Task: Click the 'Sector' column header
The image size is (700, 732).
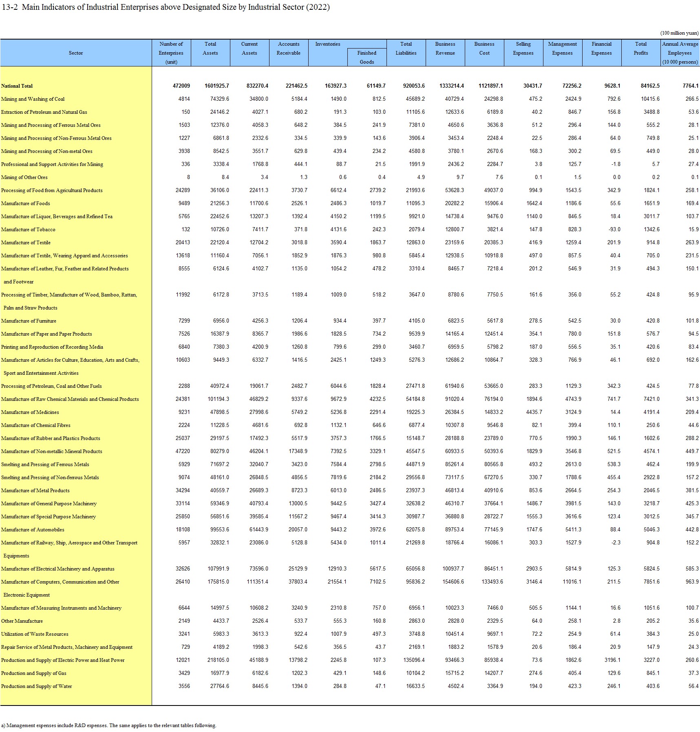Action: (76, 53)
